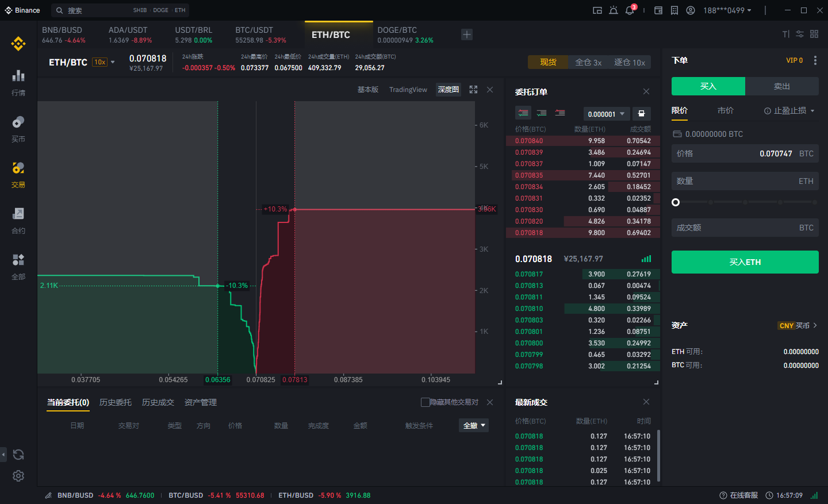Open the 止盈止损 order type dropdown
The width and height of the screenshot is (828, 504).
pos(789,110)
